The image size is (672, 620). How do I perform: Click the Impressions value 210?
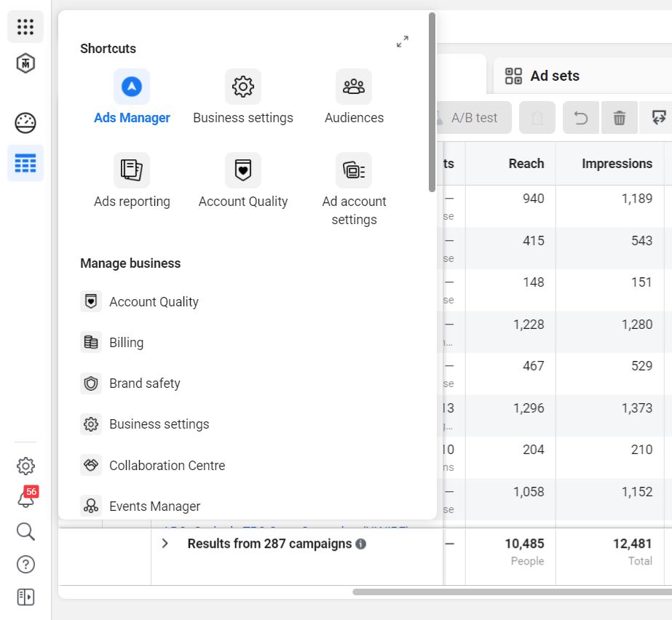(x=641, y=450)
